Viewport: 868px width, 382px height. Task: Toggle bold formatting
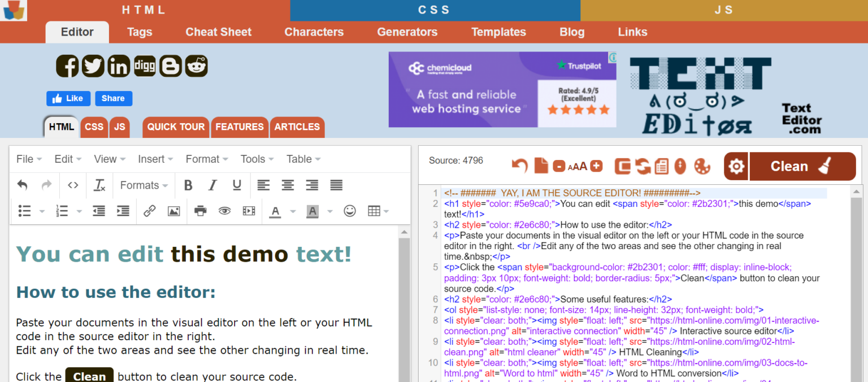click(x=188, y=185)
